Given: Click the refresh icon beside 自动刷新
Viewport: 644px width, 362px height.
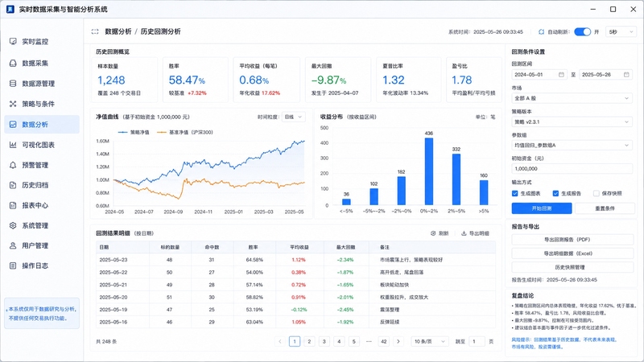Looking at the screenshot, I should [541, 31].
